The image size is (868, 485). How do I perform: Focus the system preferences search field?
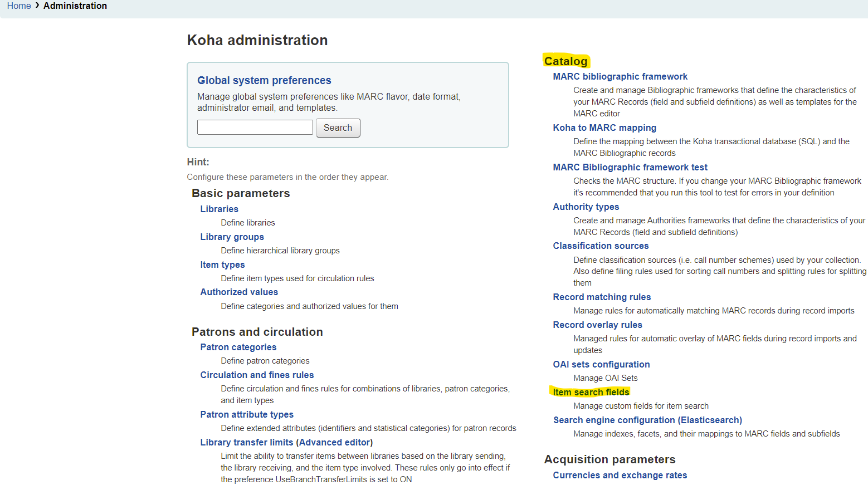click(255, 128)
